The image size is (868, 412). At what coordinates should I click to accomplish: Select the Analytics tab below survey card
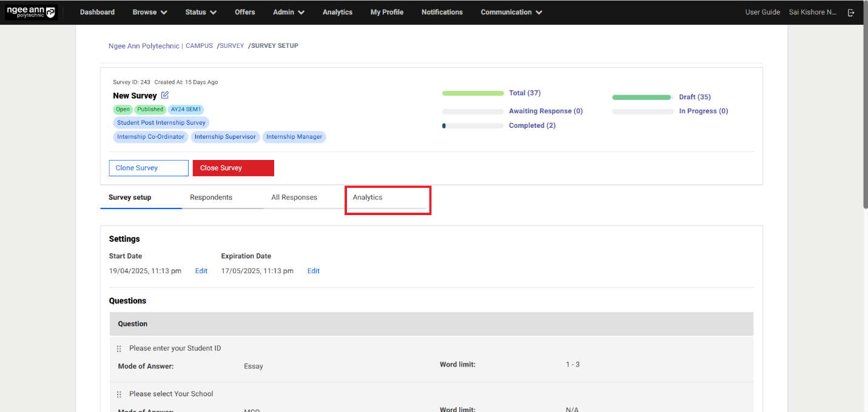[368, 198]
